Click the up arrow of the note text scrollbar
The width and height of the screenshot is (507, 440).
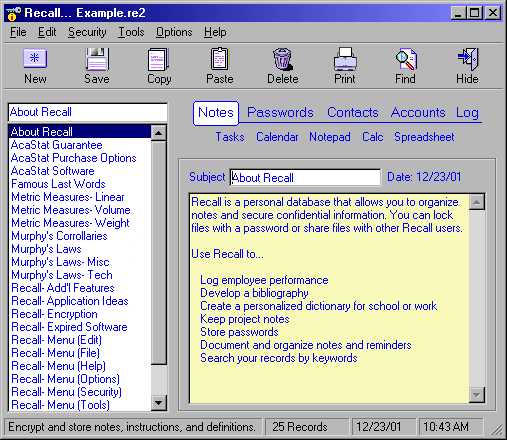point(477,202)
